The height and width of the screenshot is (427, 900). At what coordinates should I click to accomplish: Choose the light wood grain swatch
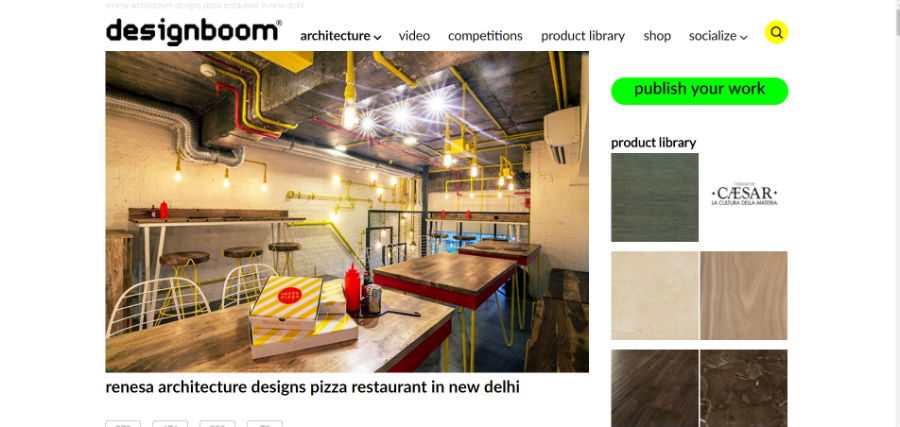743,295
